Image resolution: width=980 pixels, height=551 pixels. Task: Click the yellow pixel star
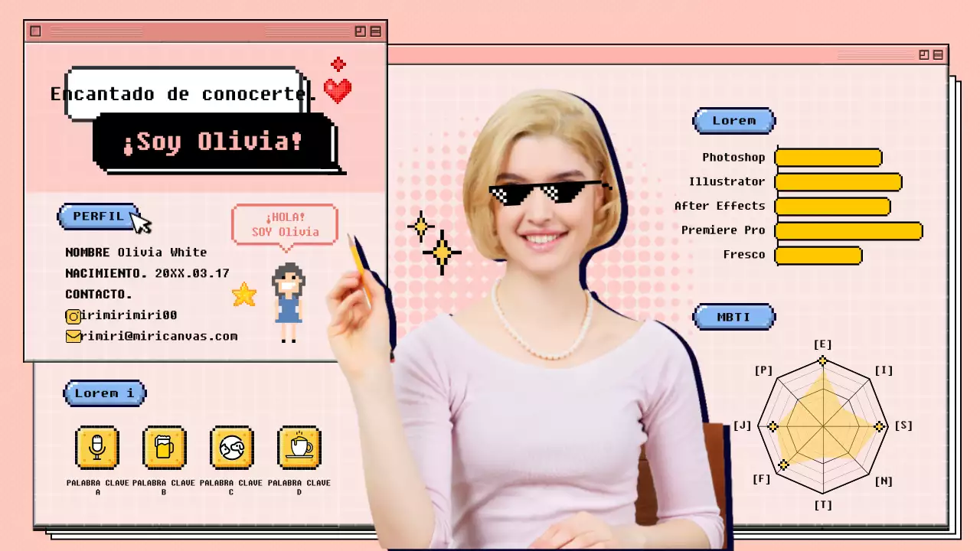pyautogui.click(x=244, y=295)
